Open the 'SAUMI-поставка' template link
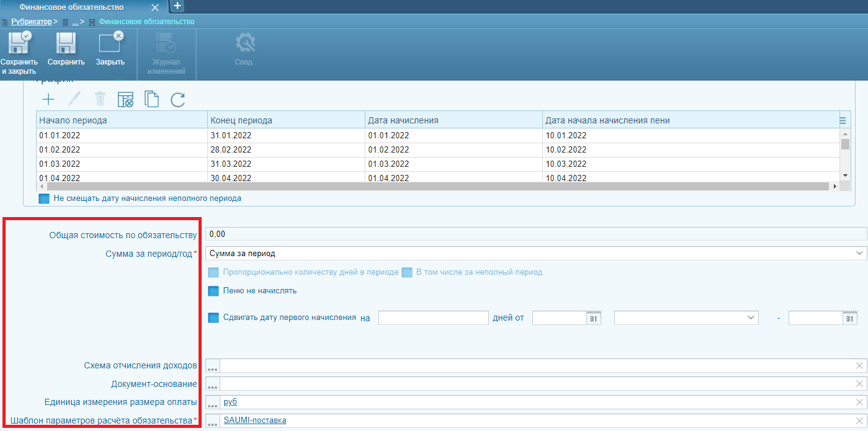 coord(255,420)
